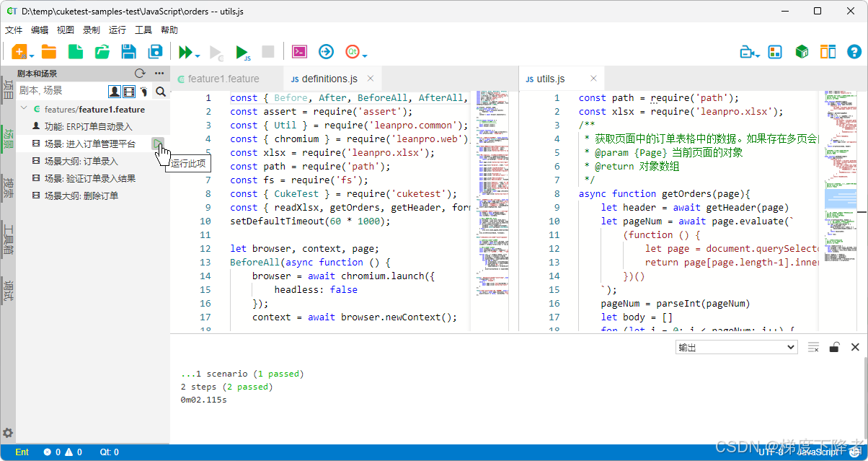The image size is (868, 461).
Task: Open the 运行 menu
Action: click(x=118, y=30)
